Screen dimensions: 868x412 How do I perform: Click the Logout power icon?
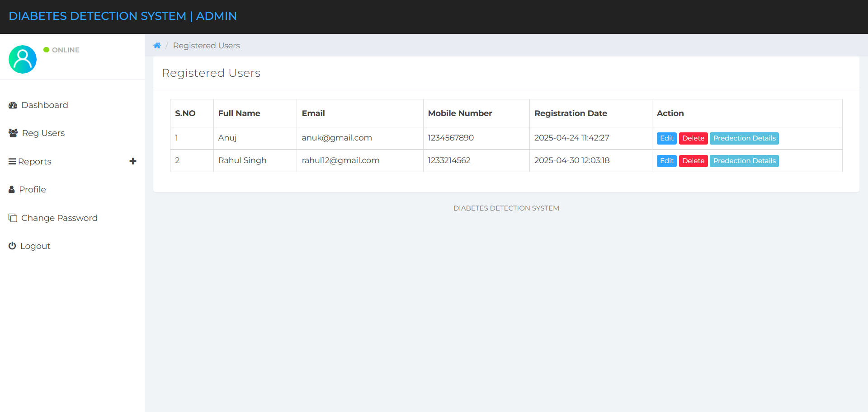pyautogui.click(x=12, y=245)
